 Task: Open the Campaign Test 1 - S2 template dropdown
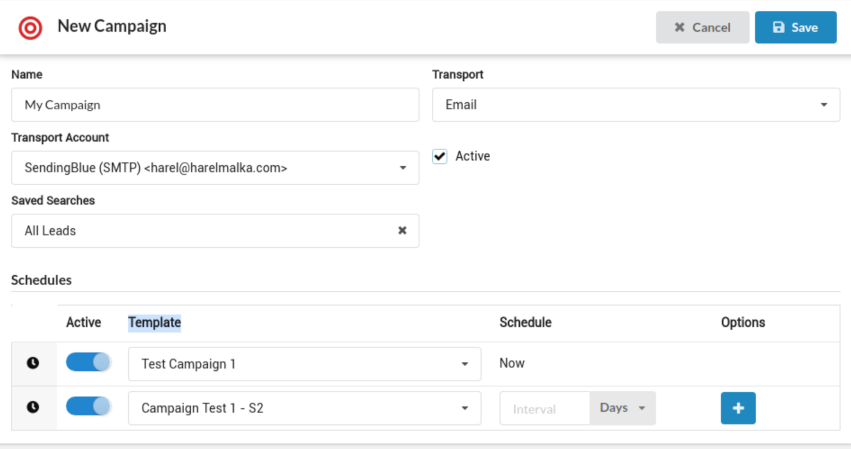point(304,408)
